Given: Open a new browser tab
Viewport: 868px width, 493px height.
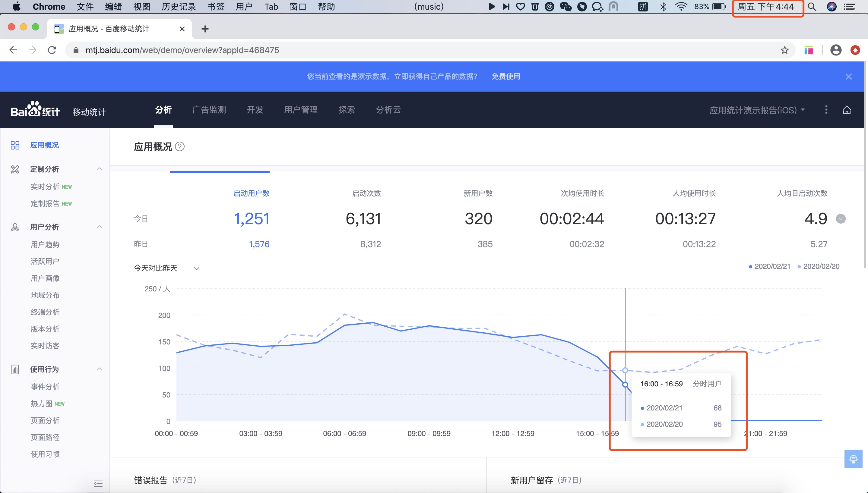Looking at the screenshot, I should (x=205, y=29).
